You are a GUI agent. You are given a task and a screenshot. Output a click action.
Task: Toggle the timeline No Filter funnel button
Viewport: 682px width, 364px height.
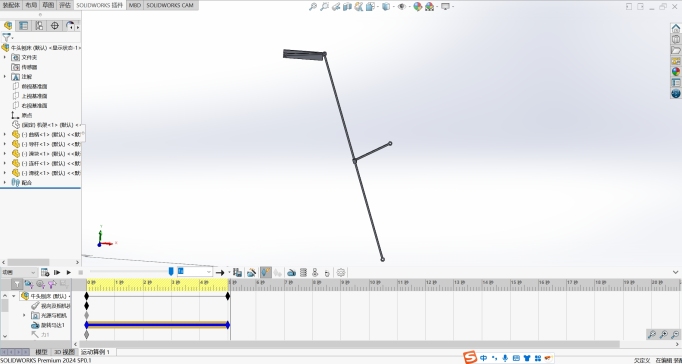pyautogui.click(x=17, y=284)
